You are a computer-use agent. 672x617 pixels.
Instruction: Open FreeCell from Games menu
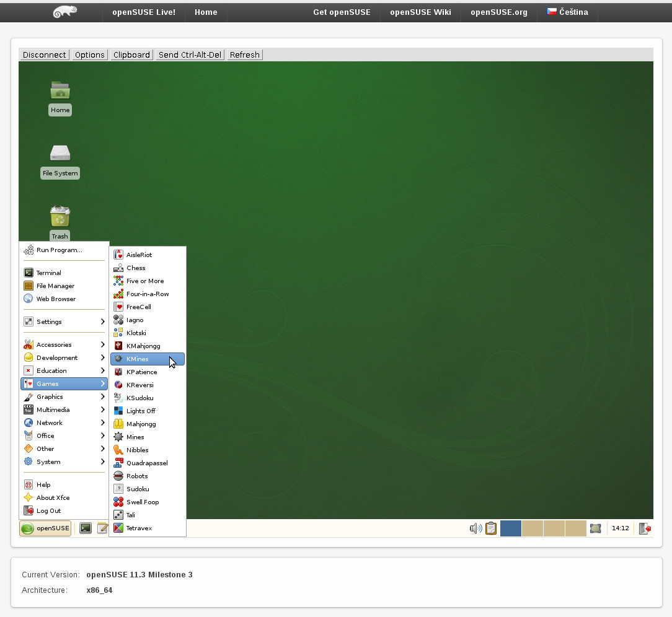coord(148,307)
